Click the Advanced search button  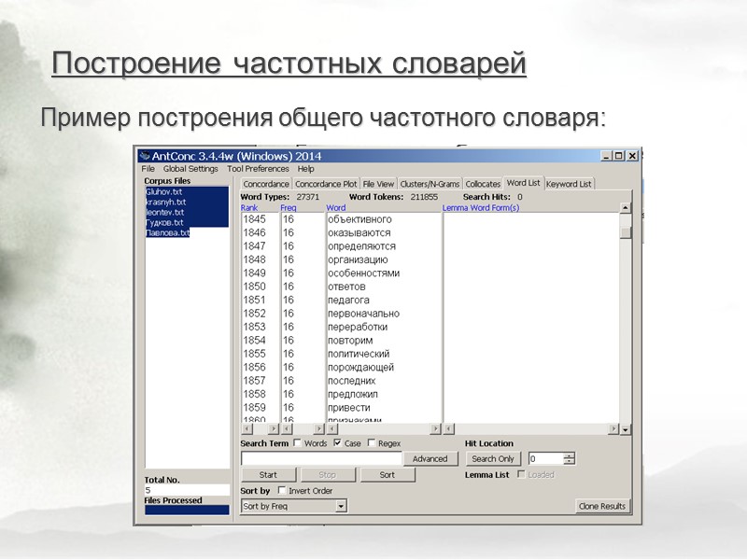point(430,457)
